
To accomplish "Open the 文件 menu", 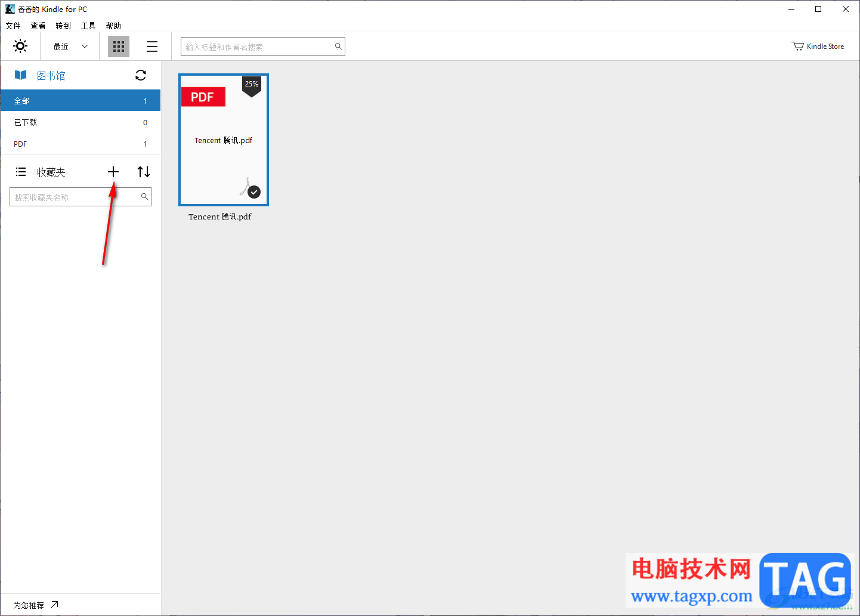I will click(x=13, y=26).
